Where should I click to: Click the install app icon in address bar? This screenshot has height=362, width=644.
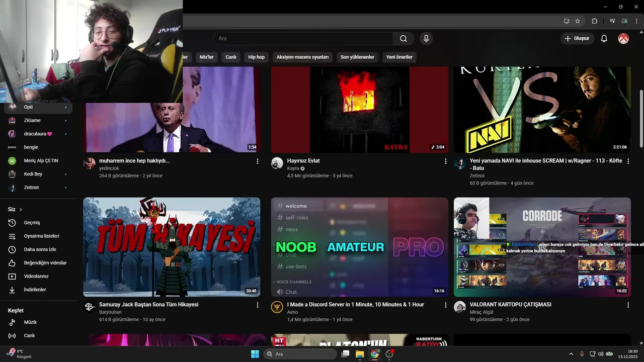click(567, 21)
